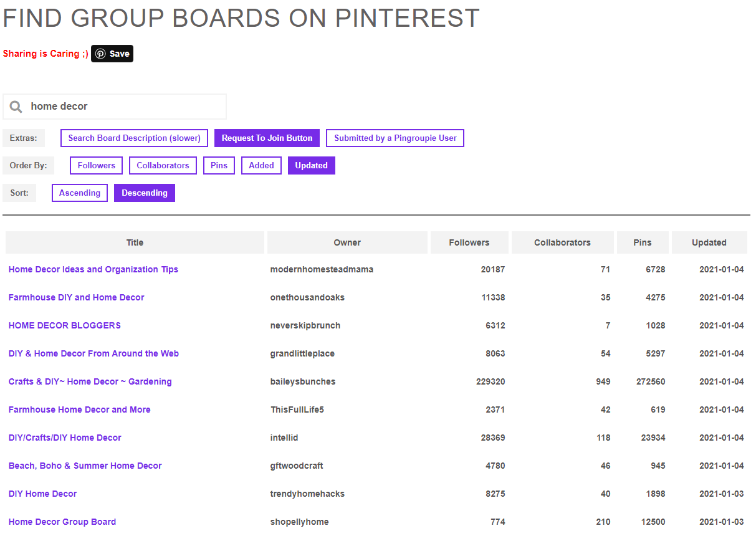The image size is (756, 541).
Task: Click owner gftwoodcraft
Action: (297, 466)
